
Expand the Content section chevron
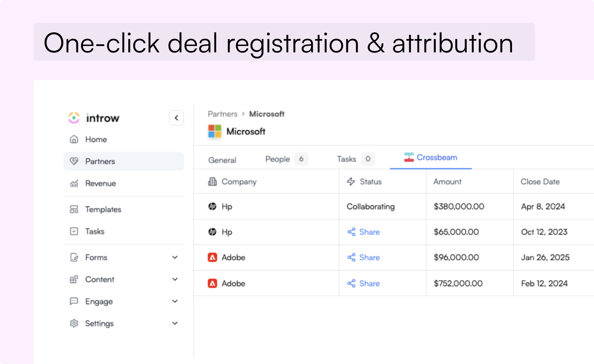[x=175, y=279]
